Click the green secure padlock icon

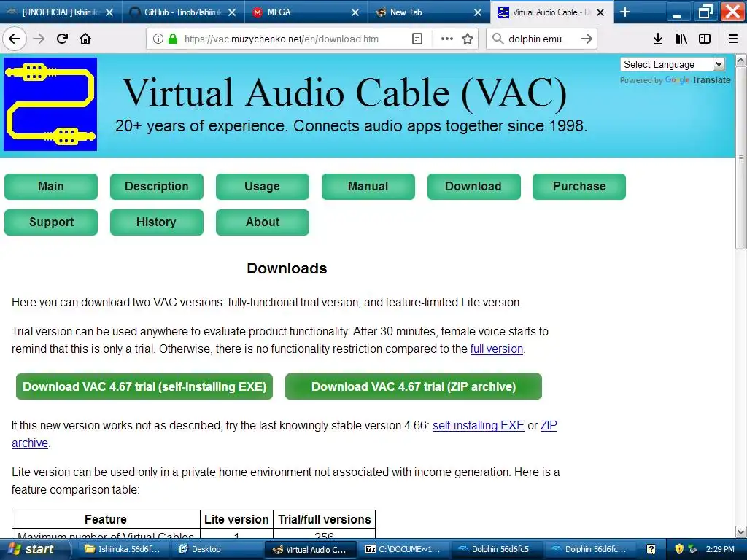173,39
